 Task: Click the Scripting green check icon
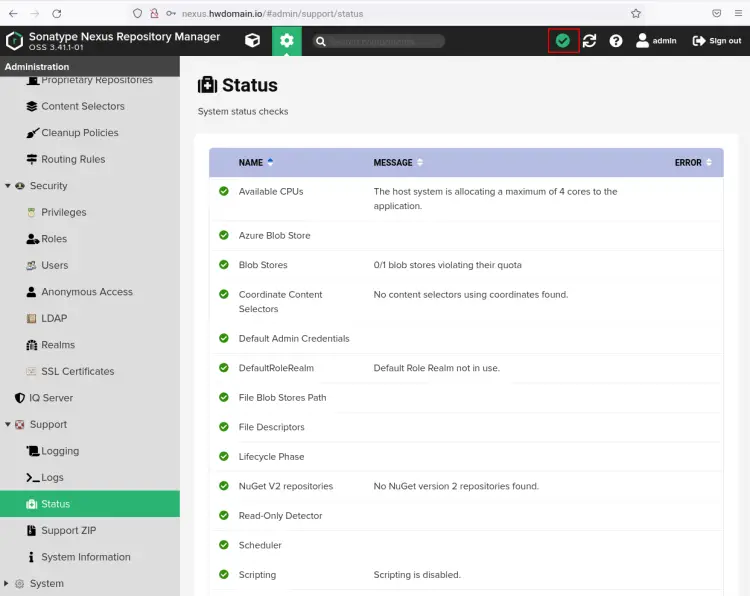click(x=224, y=574)
